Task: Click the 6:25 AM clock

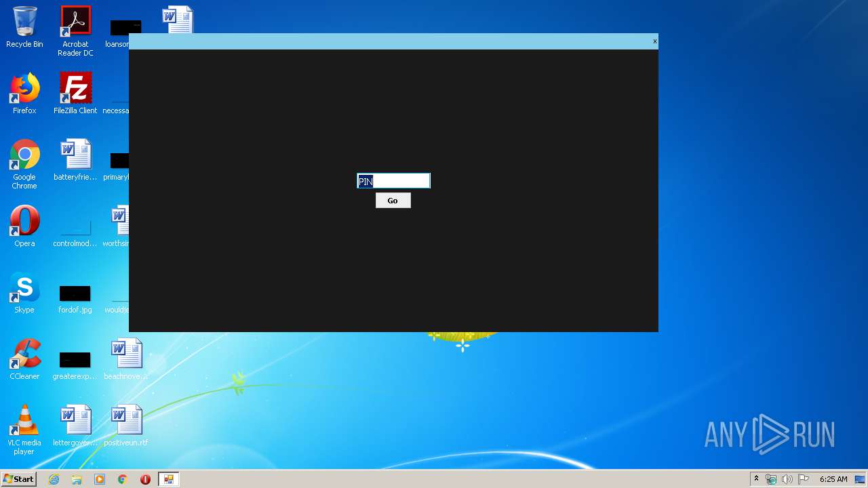Action: [x=833, y=479]
